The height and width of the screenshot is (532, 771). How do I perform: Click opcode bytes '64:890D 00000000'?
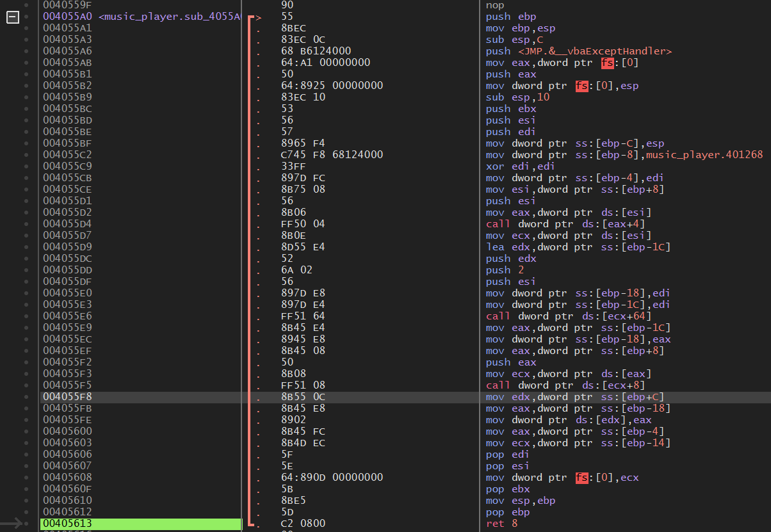point(332,478)
